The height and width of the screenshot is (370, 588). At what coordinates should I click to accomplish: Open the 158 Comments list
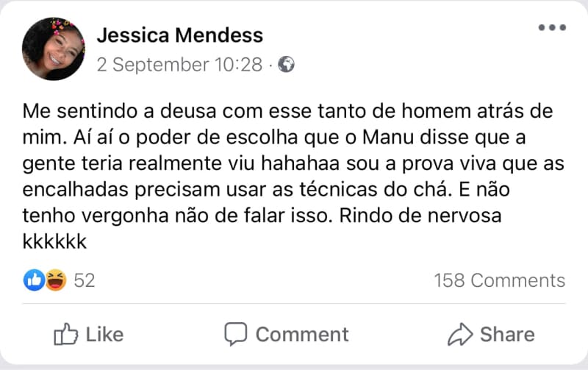[499, 280]
